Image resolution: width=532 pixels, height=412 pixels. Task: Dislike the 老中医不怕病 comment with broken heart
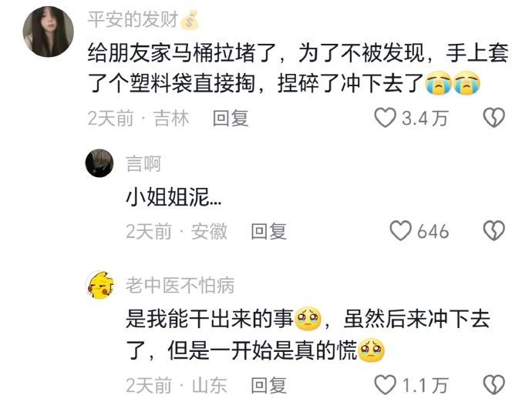click(x=493, y=384)
